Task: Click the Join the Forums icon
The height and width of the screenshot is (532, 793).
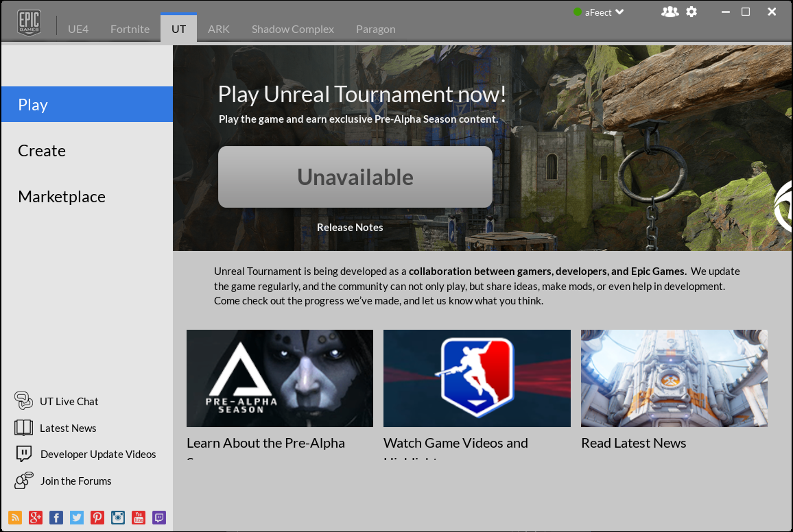Action: [24, 481]
